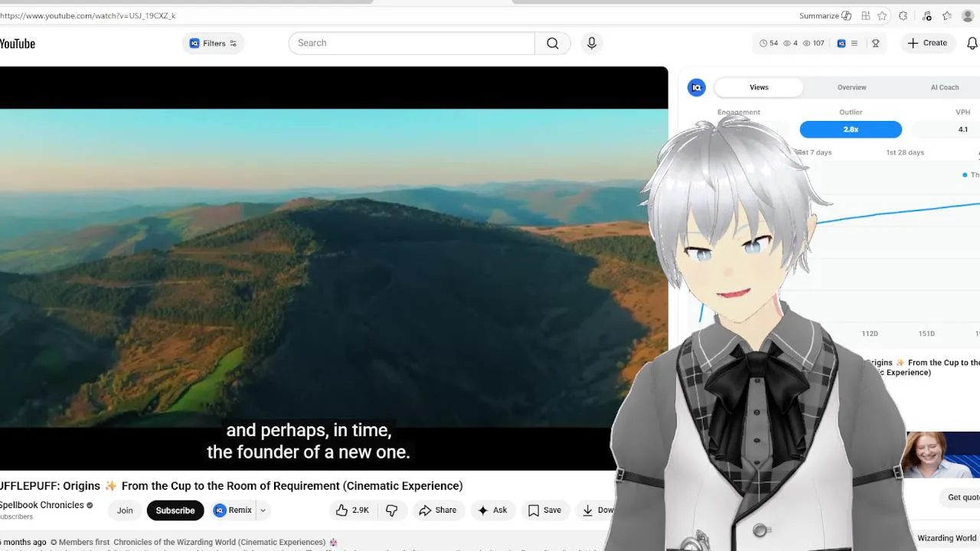Click the browser media control icon

coord(926,15)
